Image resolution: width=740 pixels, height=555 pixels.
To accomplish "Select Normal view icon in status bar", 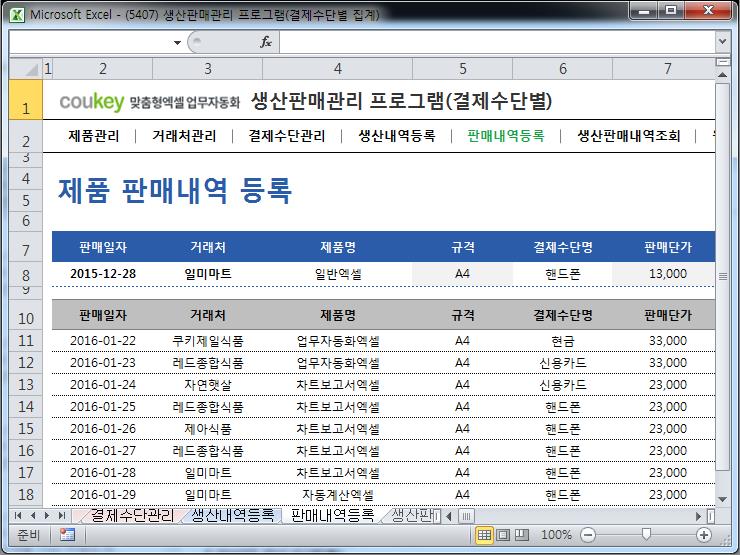I will click(x=484, y=535).
